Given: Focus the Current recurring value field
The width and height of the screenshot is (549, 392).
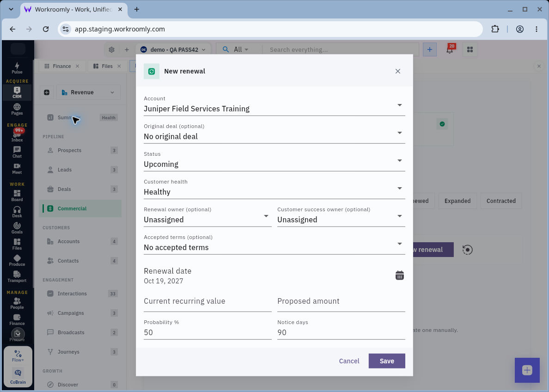Looking at the screenshot, I should pyautogui.click(x=207, y=301).
